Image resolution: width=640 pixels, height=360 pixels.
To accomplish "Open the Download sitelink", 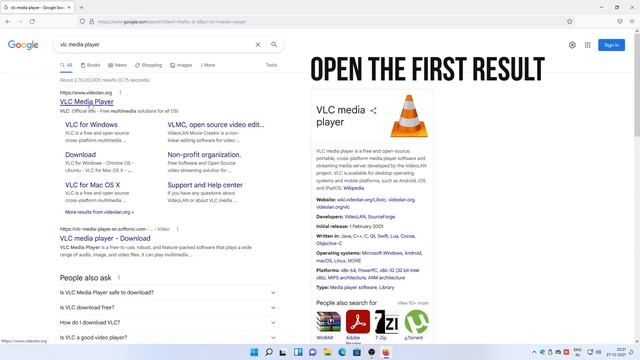I will pyautogui.click(x=80, y=155).
